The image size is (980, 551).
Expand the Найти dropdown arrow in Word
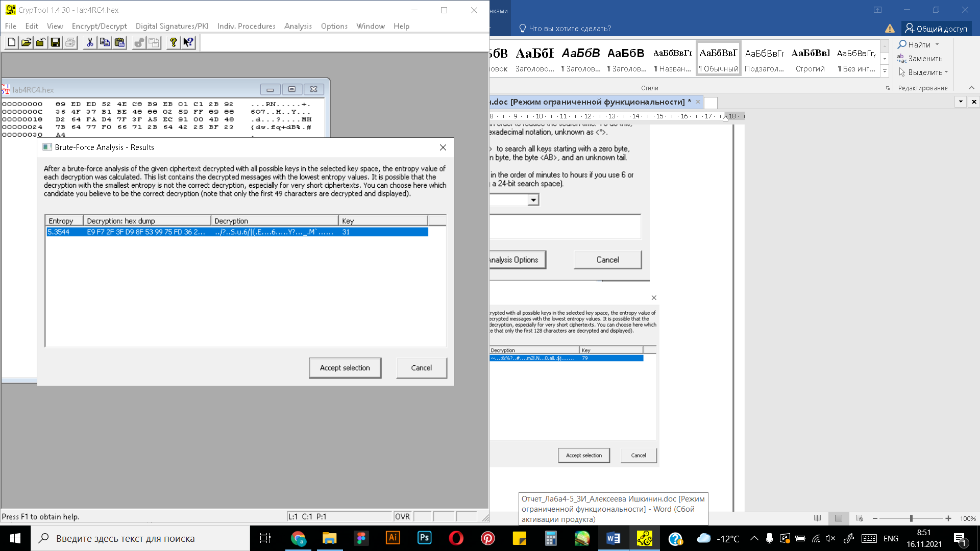[x=937, y=45]
